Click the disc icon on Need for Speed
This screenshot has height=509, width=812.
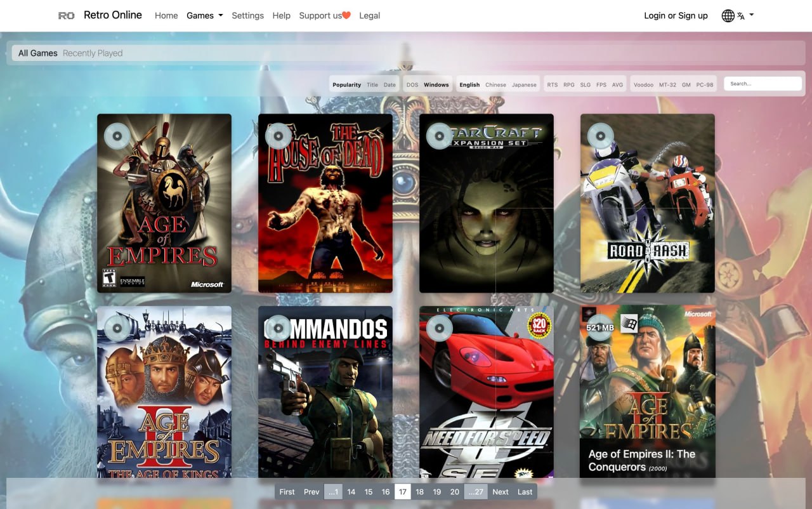click(439, 328)
